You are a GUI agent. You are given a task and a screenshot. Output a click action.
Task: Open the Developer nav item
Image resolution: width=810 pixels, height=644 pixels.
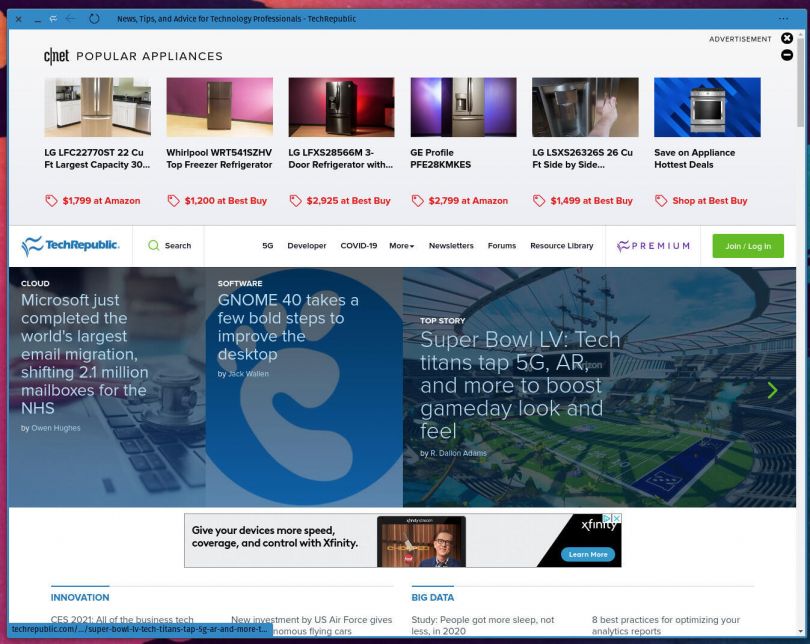click(x=306, y=246)
